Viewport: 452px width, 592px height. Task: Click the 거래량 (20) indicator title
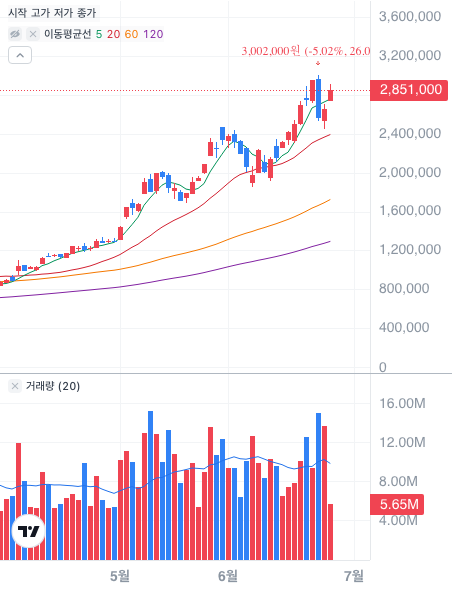pos(53,386)
